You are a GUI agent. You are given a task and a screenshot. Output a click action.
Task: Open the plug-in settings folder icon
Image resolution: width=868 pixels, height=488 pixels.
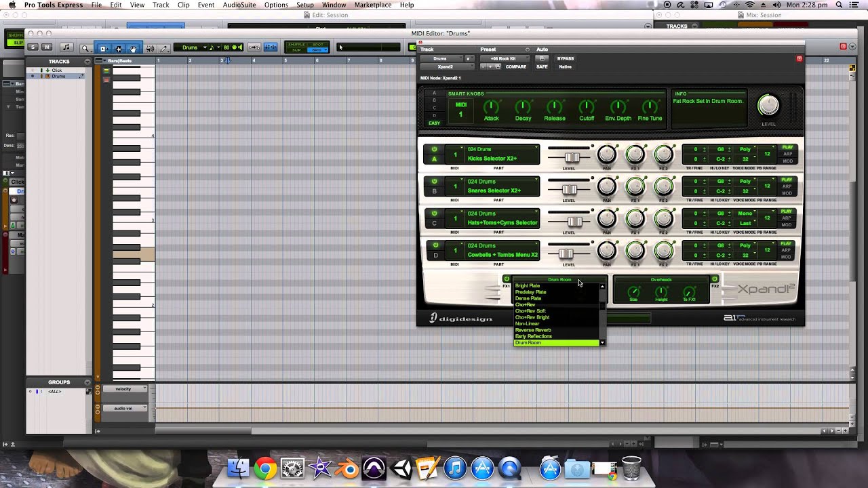498,67
